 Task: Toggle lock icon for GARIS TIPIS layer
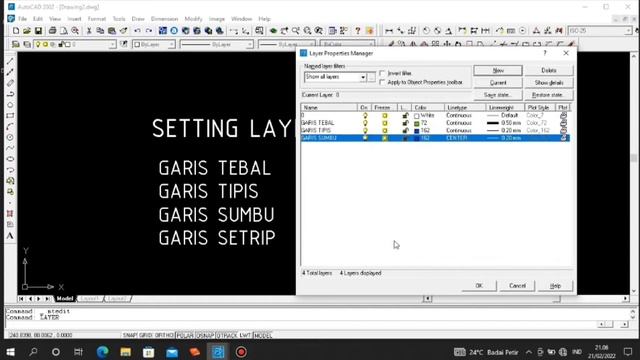[405, 131]
